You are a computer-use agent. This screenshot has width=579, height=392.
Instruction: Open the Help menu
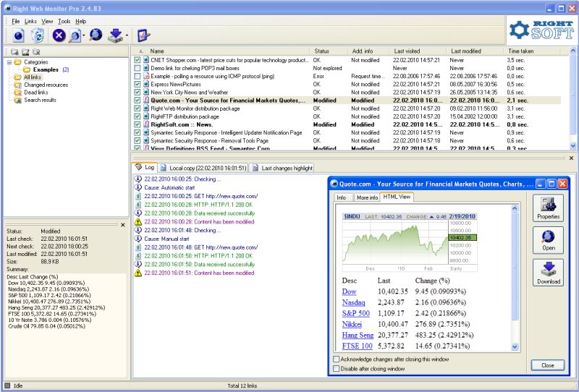80,21
